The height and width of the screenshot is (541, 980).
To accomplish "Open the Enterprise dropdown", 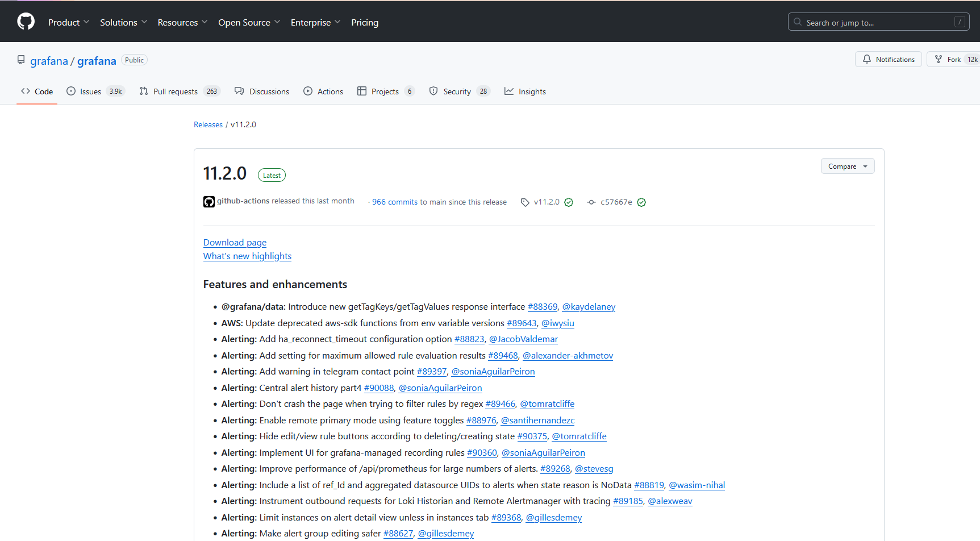I will [x=315, y=22].
